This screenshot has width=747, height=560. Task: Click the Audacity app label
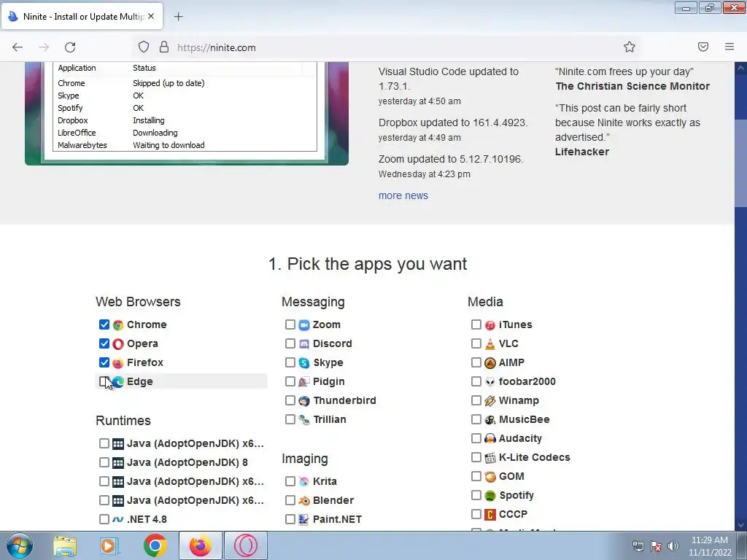pyautogui.click(x=520, y=438)
